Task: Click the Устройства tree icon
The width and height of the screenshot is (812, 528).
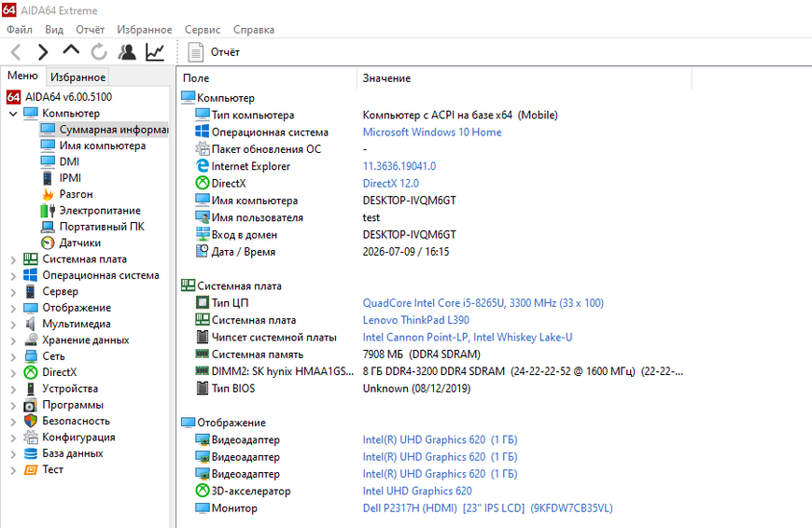Action: (x=31, y=389)
